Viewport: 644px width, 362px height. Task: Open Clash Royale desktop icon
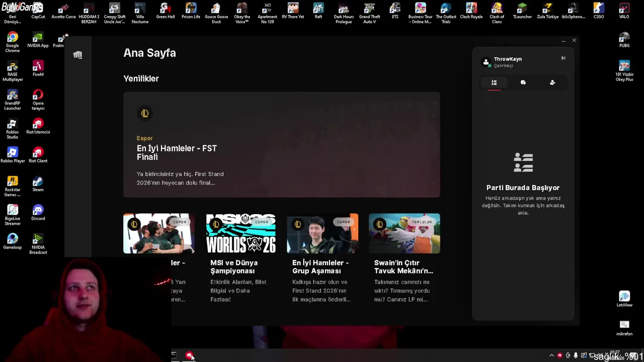[471, 11]
